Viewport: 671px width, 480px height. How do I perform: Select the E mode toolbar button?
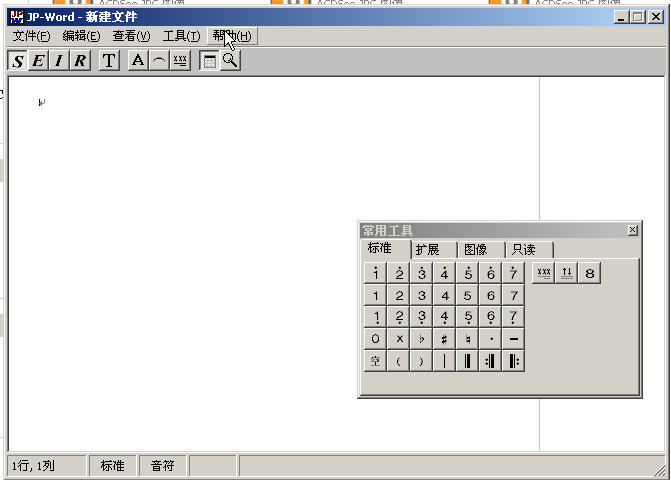coord(38,61)
